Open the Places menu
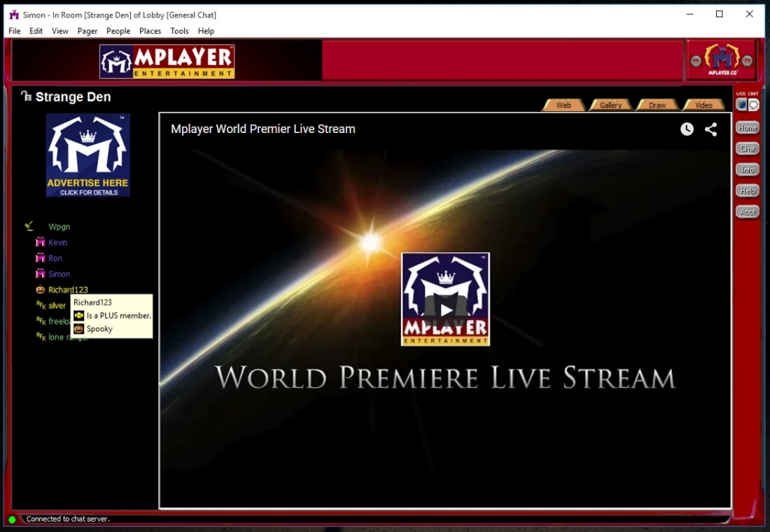770x532 pixels. point(150,31)
